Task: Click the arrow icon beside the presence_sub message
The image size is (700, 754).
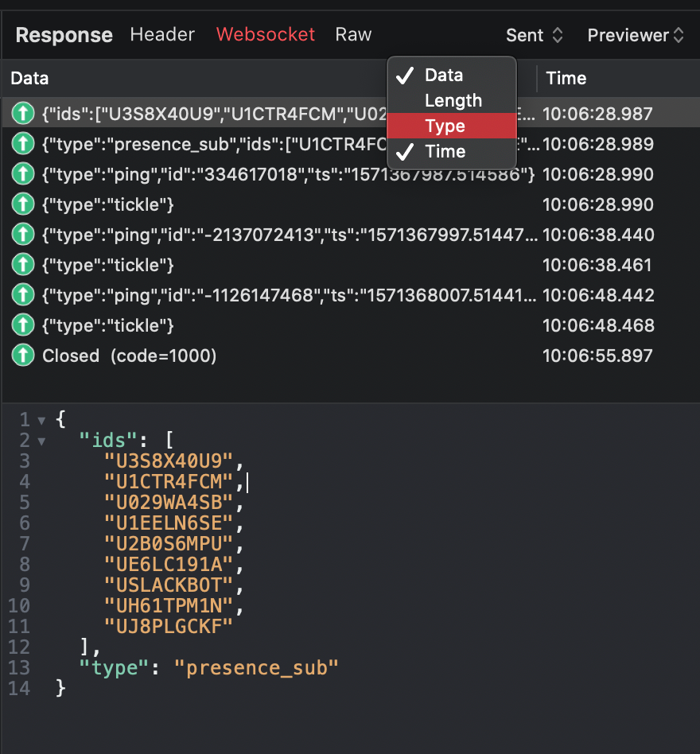Action: [22, 143]
